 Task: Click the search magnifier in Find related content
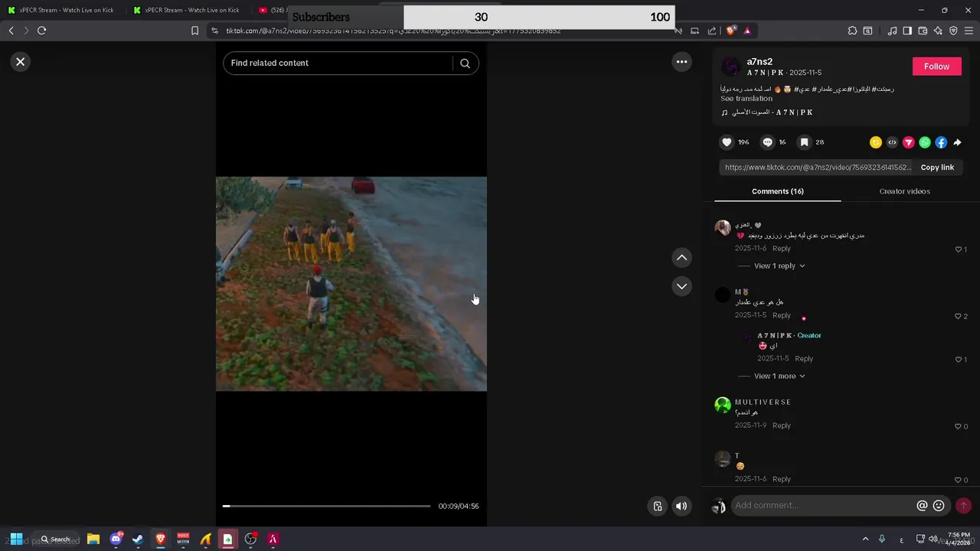pos(465,64)
